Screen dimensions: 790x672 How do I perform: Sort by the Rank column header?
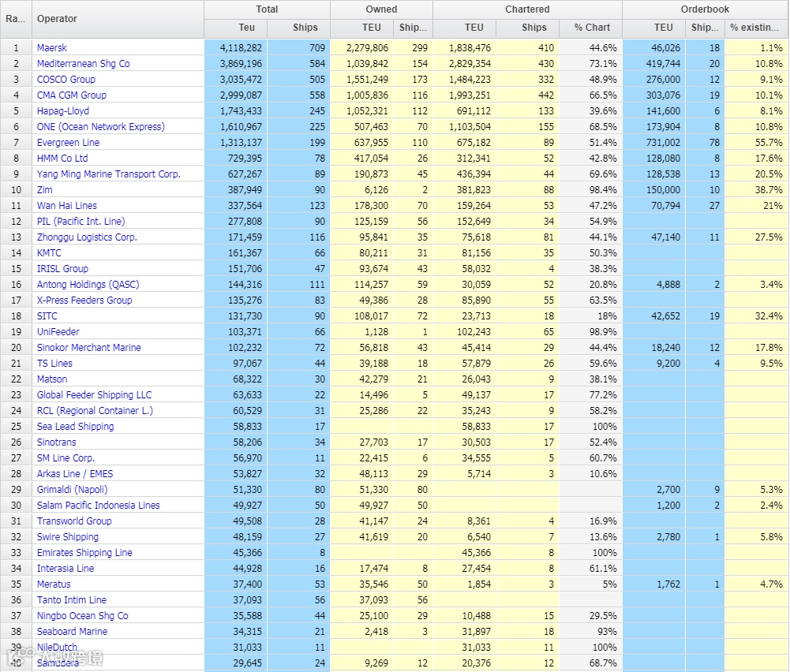(x=16, y=19)
